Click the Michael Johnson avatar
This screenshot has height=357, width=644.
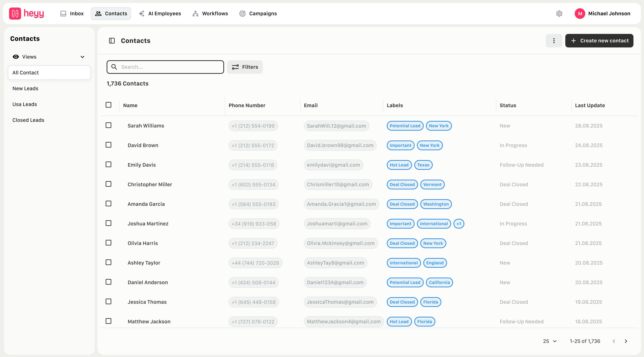click(580, 14)
